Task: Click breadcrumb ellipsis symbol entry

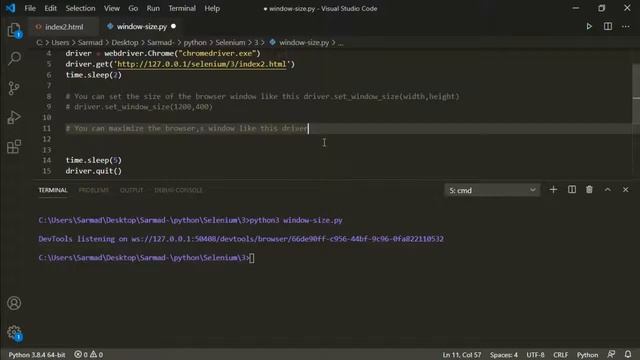Action: coord(341,43)
